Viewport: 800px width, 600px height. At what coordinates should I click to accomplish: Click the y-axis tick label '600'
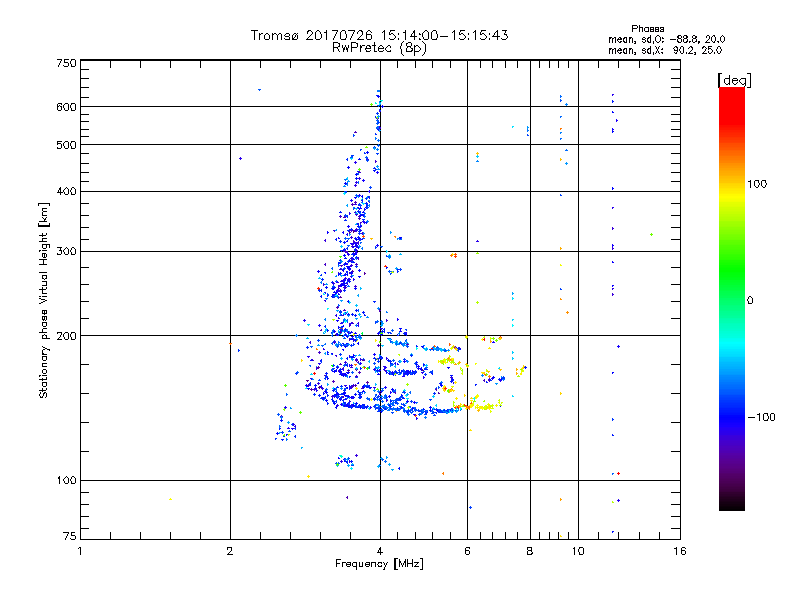[66, 107]
